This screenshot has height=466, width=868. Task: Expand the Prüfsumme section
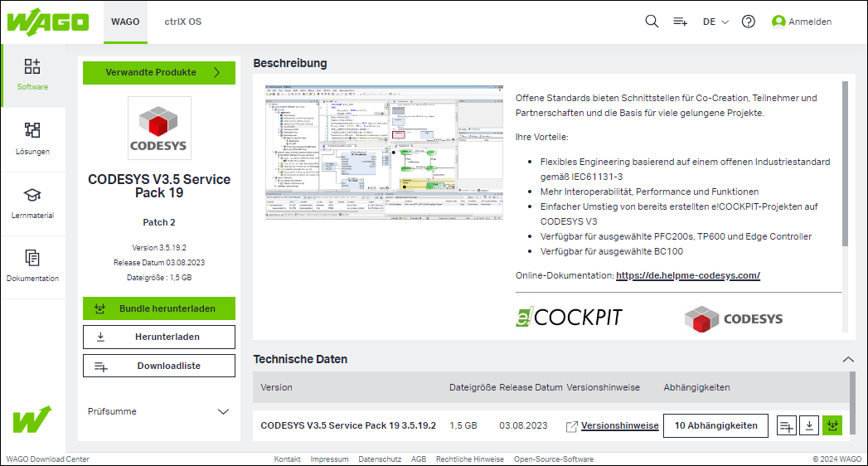158,411
